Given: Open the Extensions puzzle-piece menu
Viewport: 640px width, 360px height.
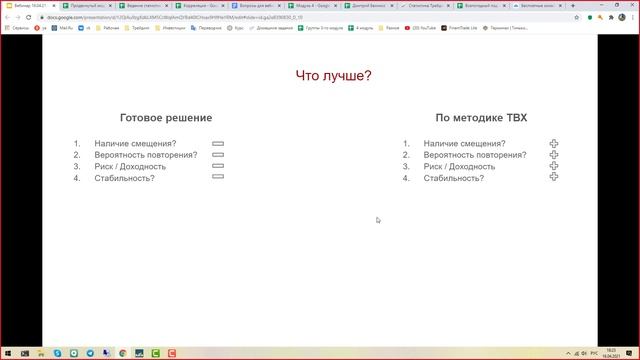Looking at the screenshot, I should point(611,18).
